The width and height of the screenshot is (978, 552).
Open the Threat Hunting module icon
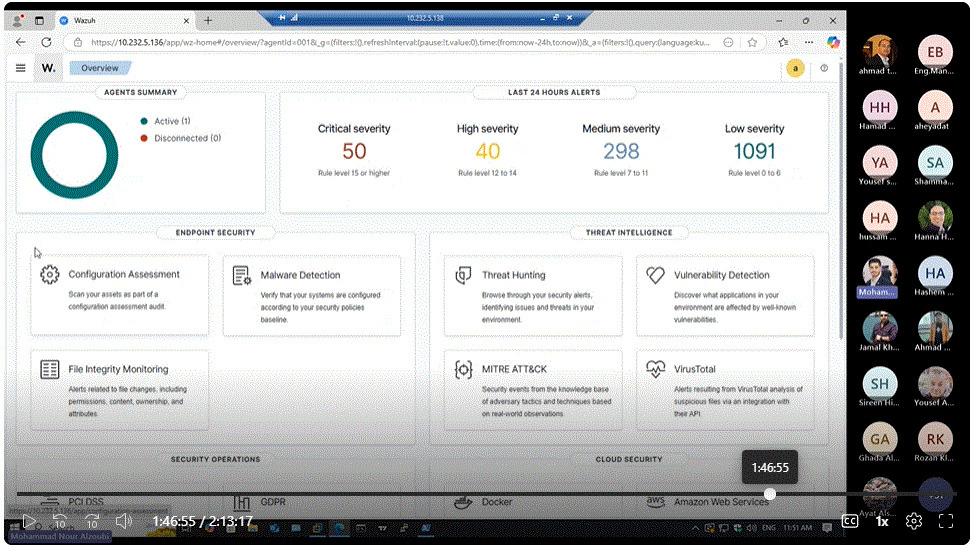[x=463, y=275]
